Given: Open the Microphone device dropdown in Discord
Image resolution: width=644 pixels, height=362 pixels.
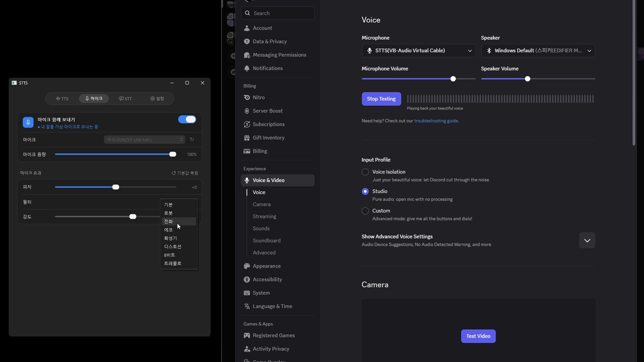Looking at the screenshot, I should [419, 51].
